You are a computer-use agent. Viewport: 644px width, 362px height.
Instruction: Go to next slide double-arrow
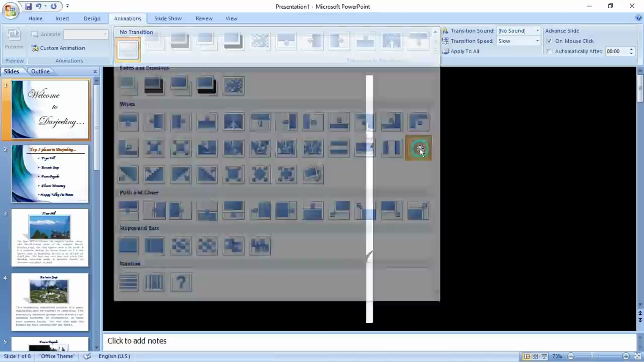640,319
